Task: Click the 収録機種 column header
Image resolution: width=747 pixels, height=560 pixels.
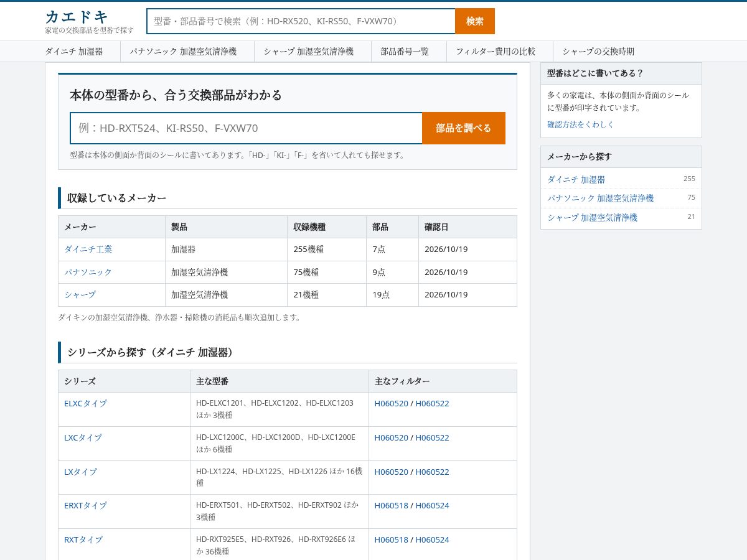Action: point(327,227)
